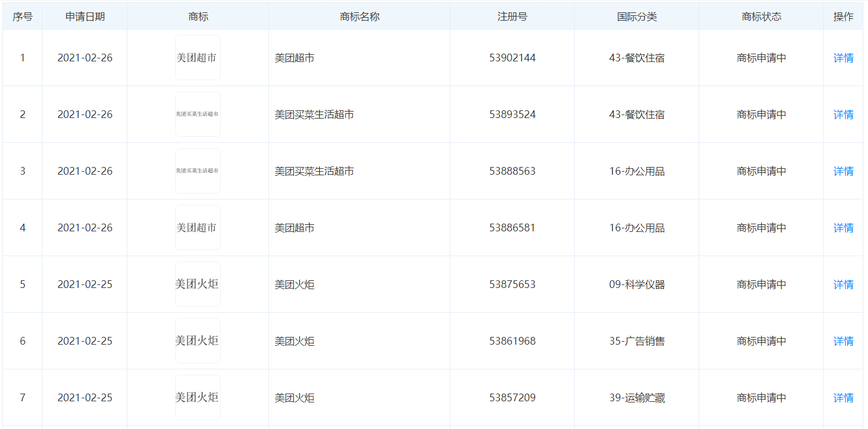This screenshot has height=429, width=868.
Task: Click the 美团超市 trademark thumbnail in row 1
Action: (198, 58)
